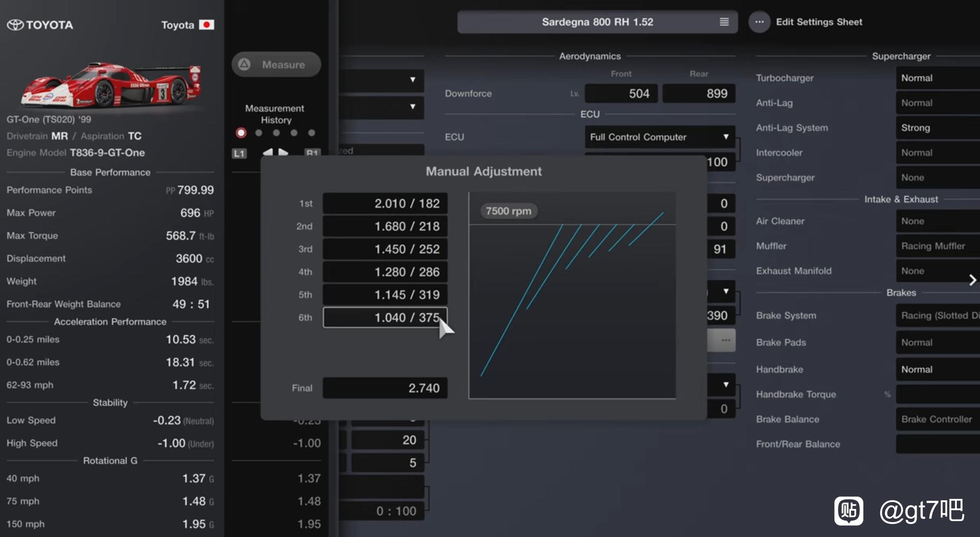The width and height of the screenshot is (980, 537).
Task: Open dropdown arrow beside the Final gear row
Action: 726,385
